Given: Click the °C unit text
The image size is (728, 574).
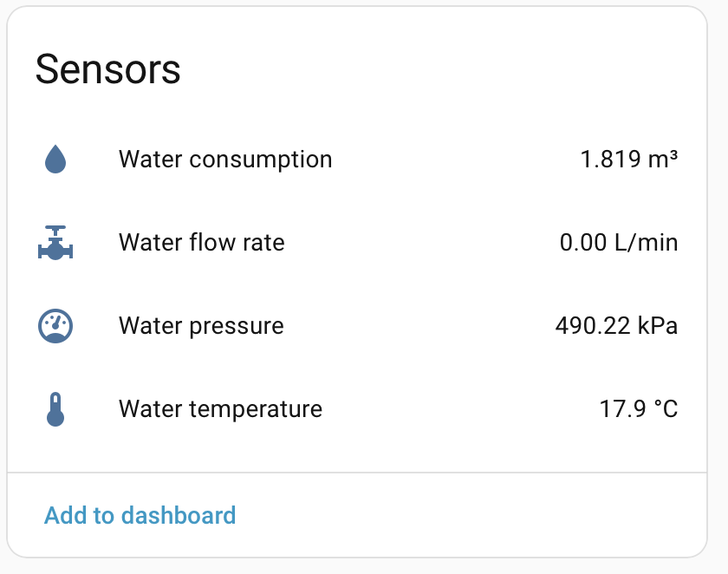Looking at the screenshot, I should (666, 409).
